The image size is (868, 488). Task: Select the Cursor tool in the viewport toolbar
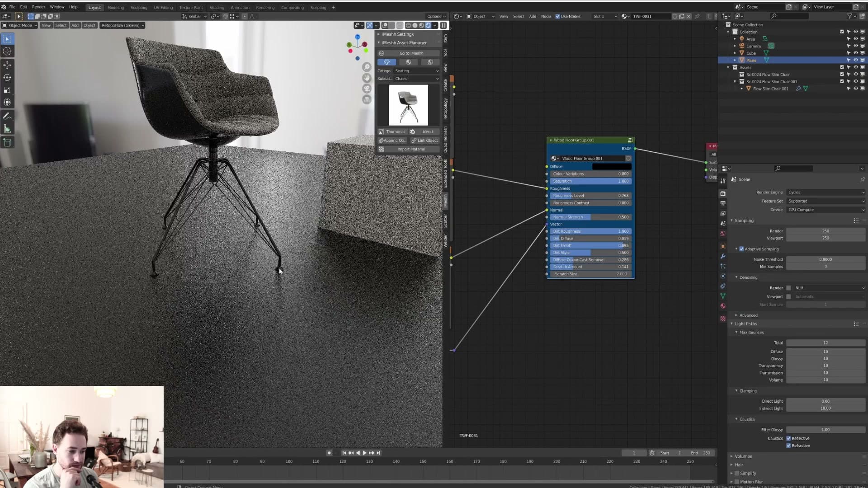click(7, 52)
